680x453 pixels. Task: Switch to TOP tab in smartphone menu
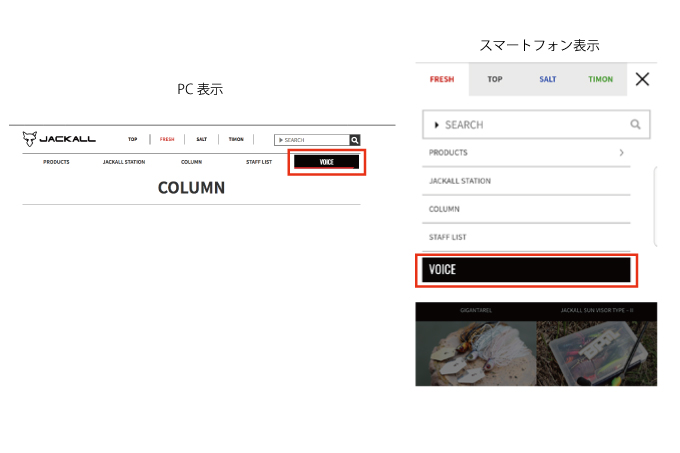pos(495,79)
